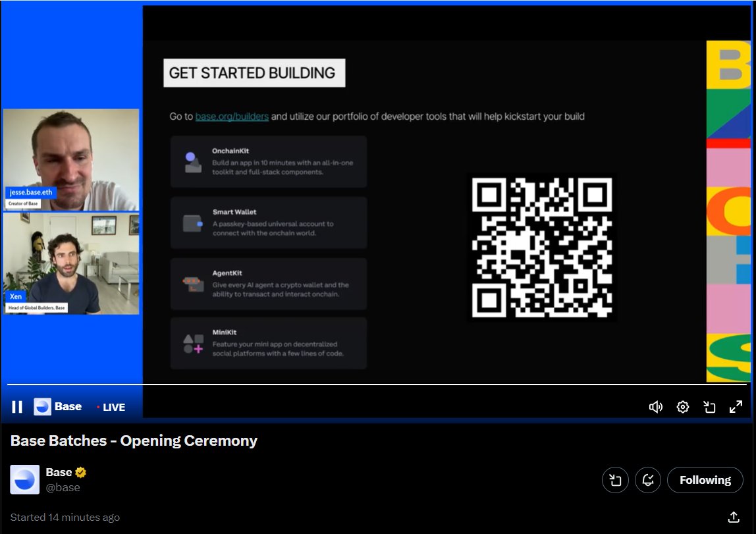Screen dimensions: 756x534
Task: Click Xen's webcam feed
Action: click(x=71, y=263)
